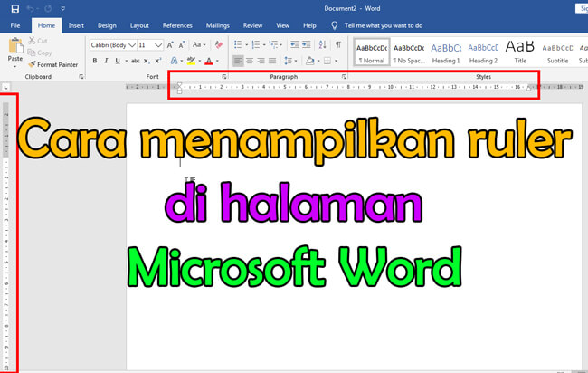Apply the Heading 1 style
Image resolution: width=588 pixels, height=373 pixels.
click(446, 53)
